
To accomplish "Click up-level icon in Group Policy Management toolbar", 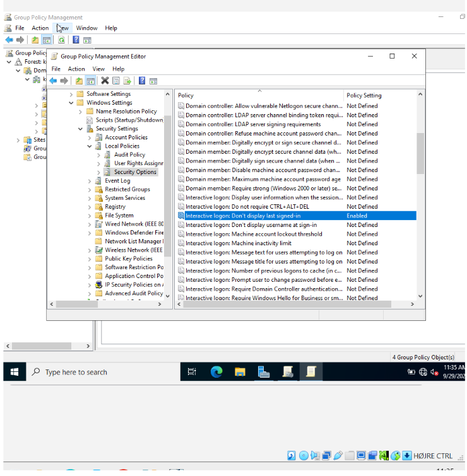I will click(x=35, y=40).
